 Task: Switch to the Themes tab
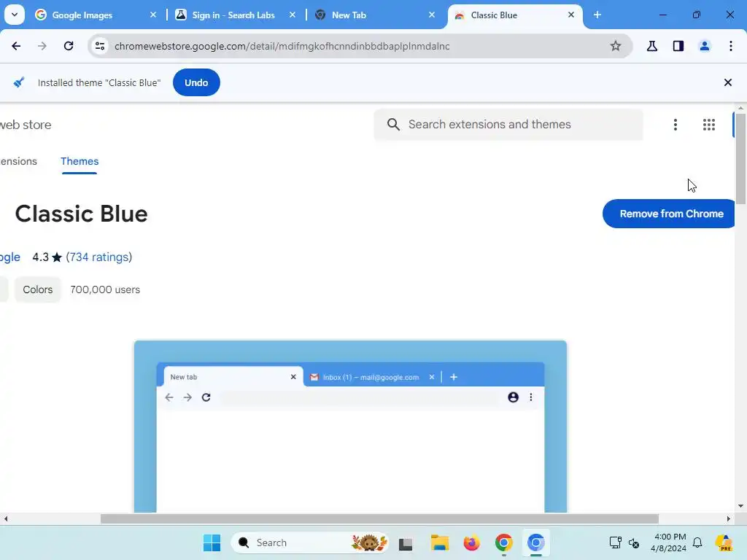[x=80, y=161]
